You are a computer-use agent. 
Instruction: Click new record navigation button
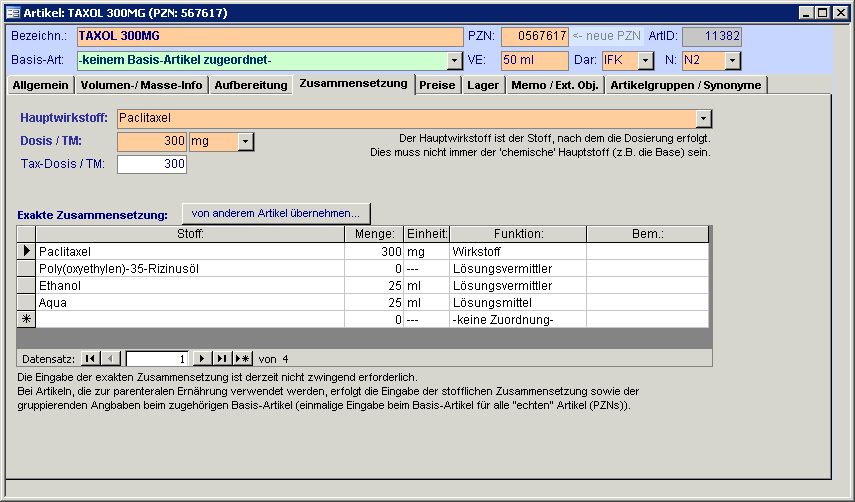coord(242,359)
